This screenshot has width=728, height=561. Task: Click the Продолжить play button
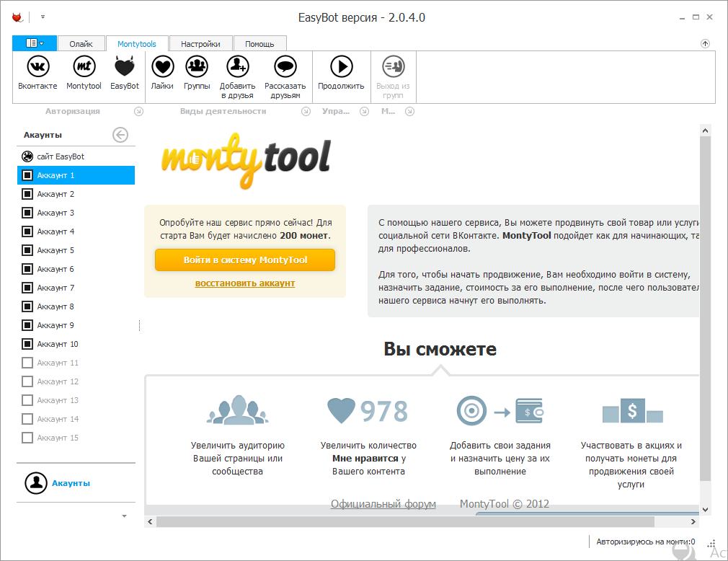click(x=341, y=72)
